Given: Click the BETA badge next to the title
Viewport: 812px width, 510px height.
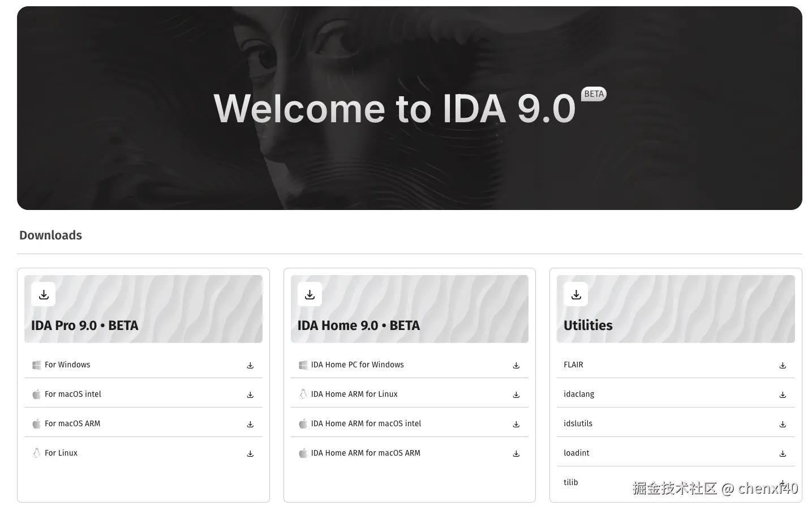Looking at the screenshot, I should click(x=594, y=94).
